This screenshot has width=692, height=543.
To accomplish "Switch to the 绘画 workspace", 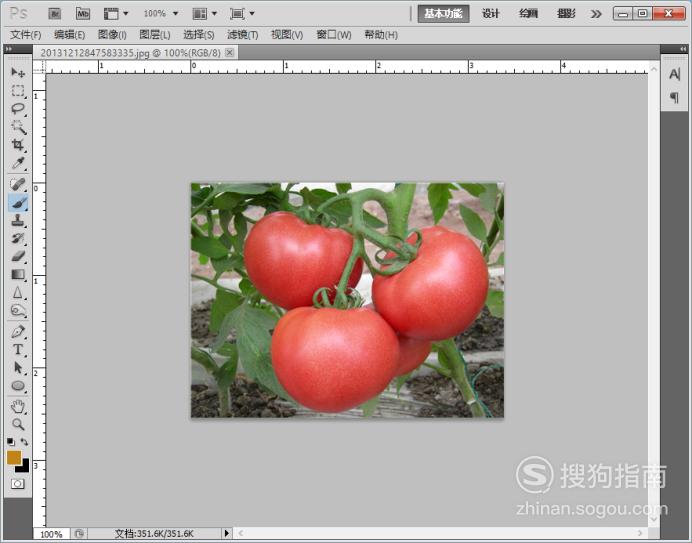I will 528,14.
